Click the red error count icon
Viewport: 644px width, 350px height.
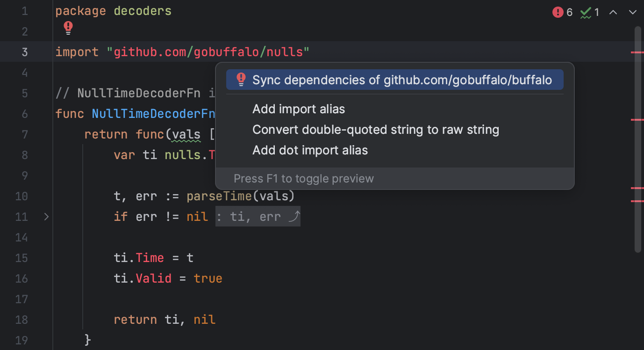point(558,13)
